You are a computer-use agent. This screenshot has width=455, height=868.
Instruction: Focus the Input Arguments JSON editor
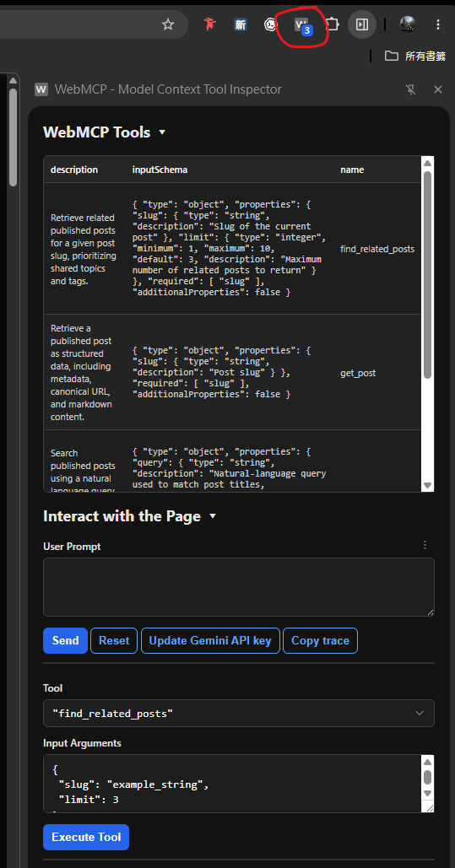(x=233, y=784)
